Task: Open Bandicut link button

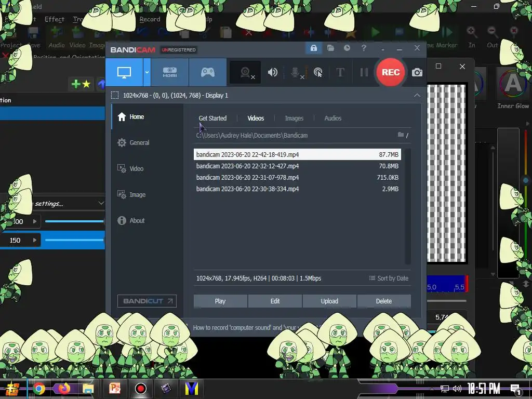Action: (x=147, y=301)
